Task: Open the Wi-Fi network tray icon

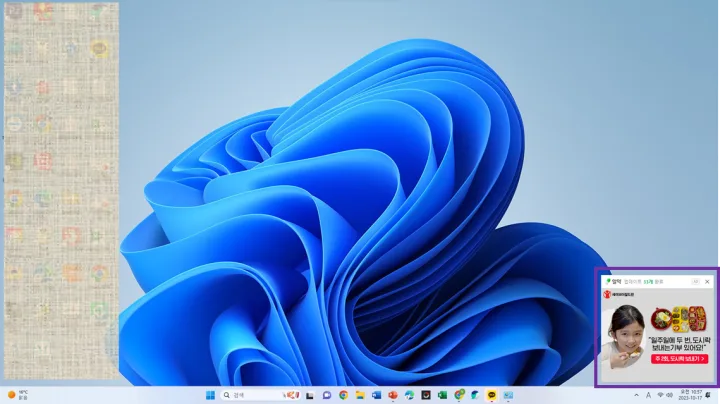Action: [660, 395]
